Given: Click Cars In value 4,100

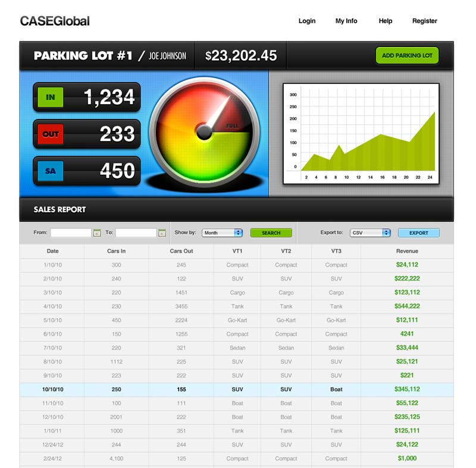Looking at the screenshot, I should click(116, 458).
